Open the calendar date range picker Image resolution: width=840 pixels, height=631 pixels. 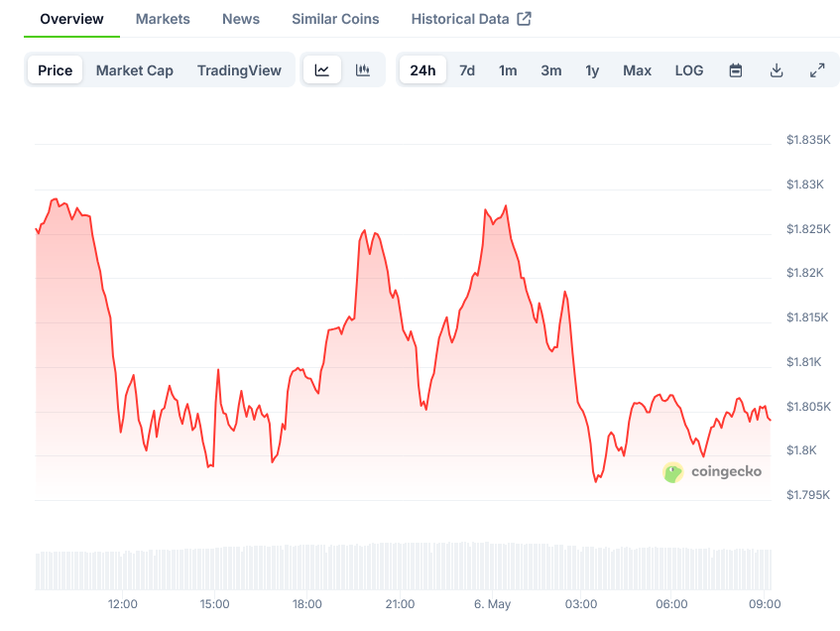click(736, 70)
